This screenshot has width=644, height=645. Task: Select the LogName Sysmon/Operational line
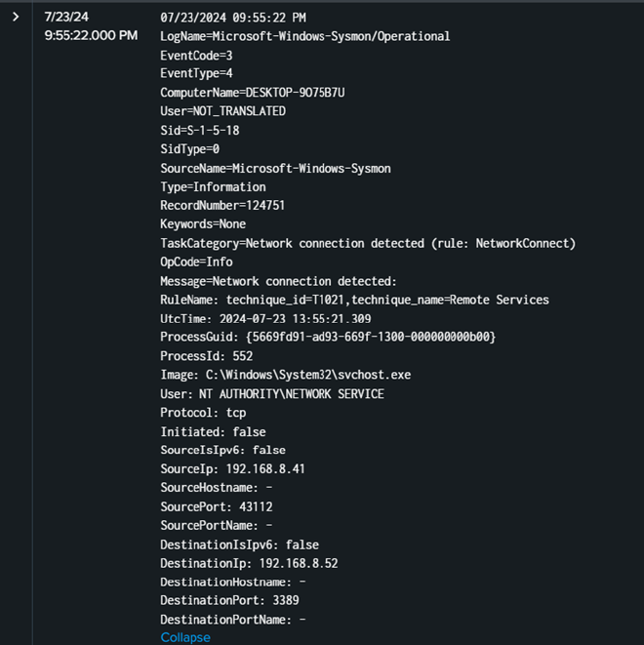304,36
